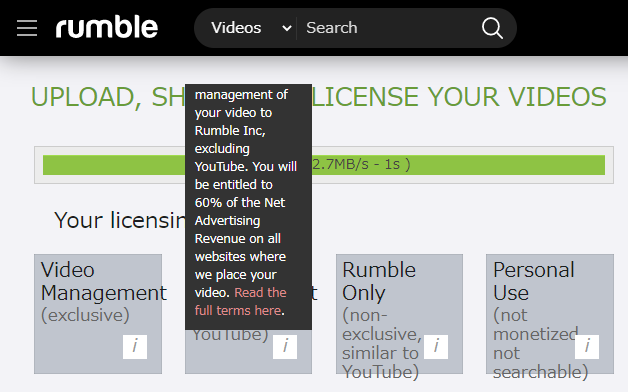The width and height of the screenshot is (628, 392).
Task: Open the Videos search type dropdown
Action: pos(251,28)
